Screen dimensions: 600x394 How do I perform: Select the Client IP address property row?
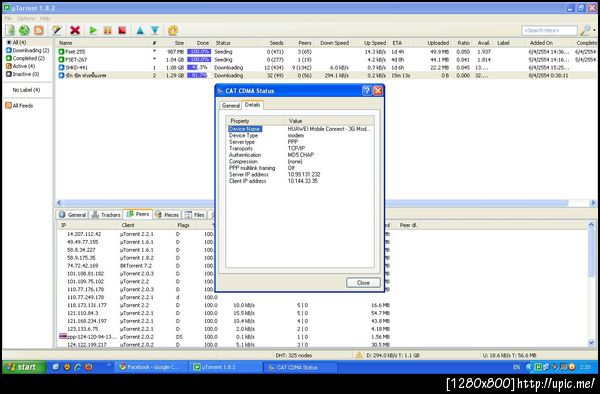[x=300, y=181]
